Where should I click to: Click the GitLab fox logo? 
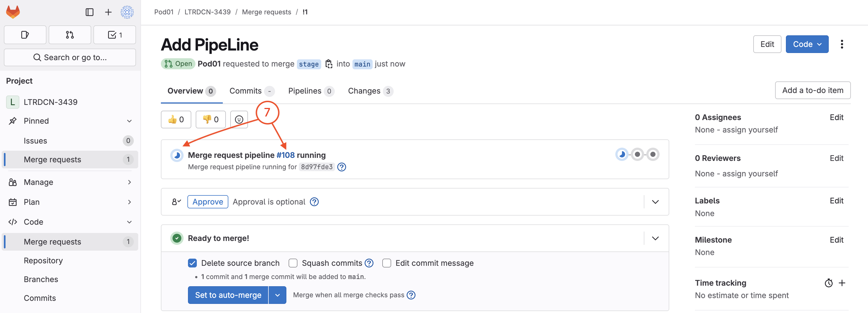point(13,12)
